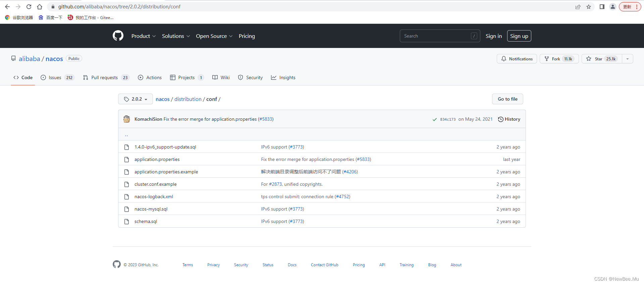Star the nacos repository
644x284 pixels.
coord(602,59)
